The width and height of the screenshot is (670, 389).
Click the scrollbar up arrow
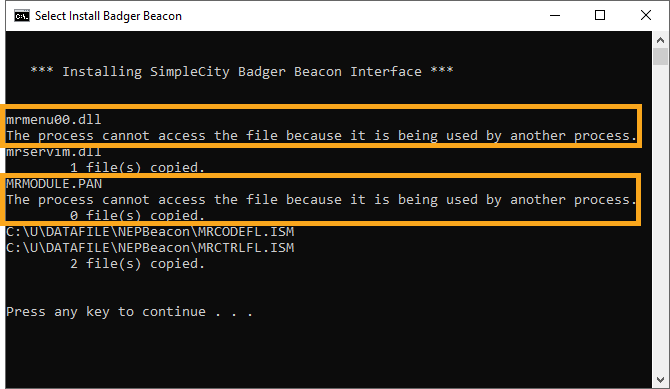tap(660, 40)
